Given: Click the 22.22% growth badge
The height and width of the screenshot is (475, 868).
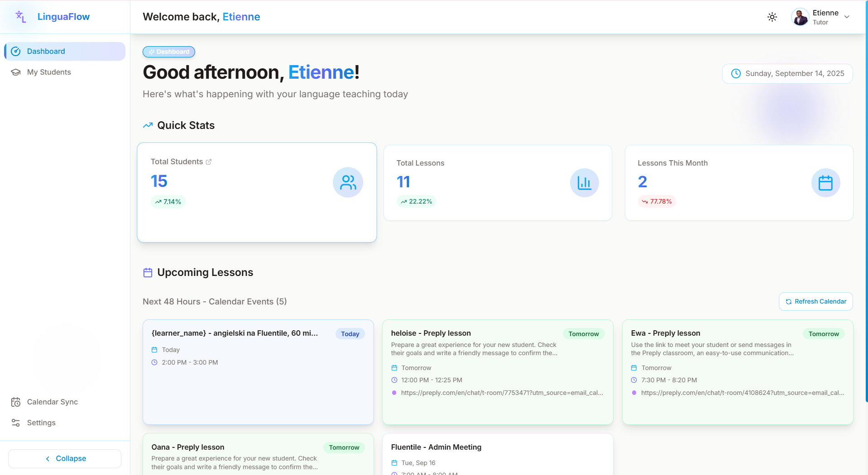Looking at the screenshot, I should pyautogui.click(x=417, y=201).
